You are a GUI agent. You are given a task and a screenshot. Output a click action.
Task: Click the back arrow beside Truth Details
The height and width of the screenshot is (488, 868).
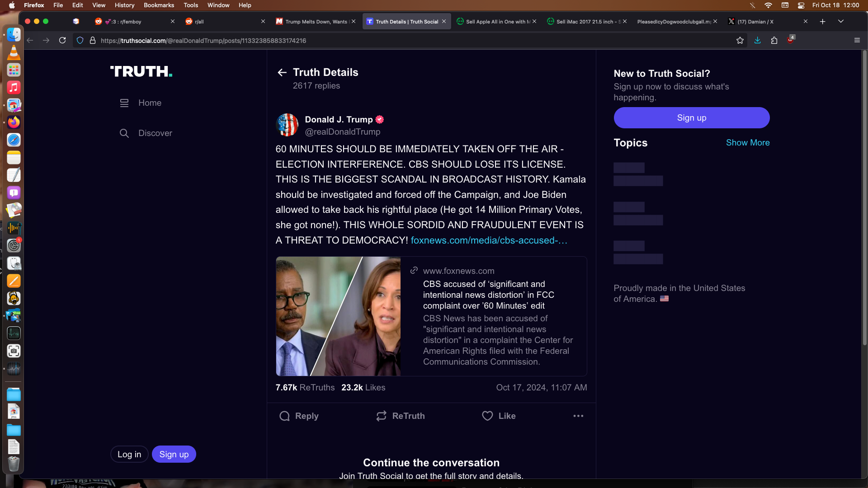point(282,72)
